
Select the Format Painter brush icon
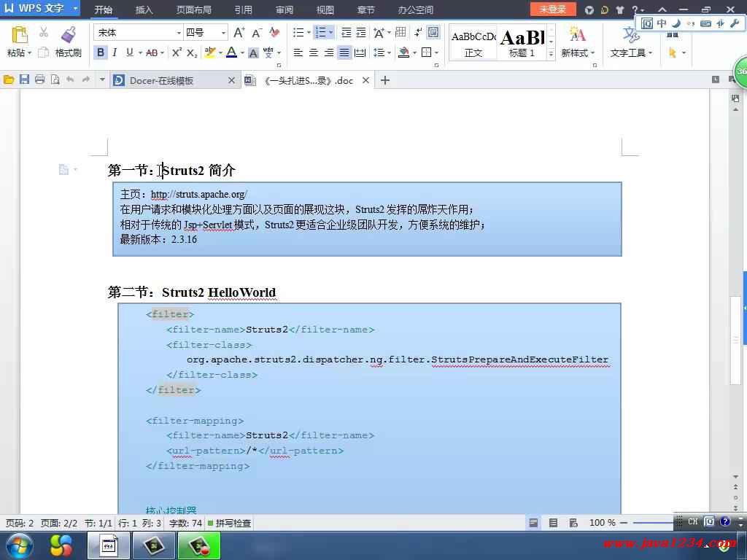pyautogui.click(x=69, y=35)
